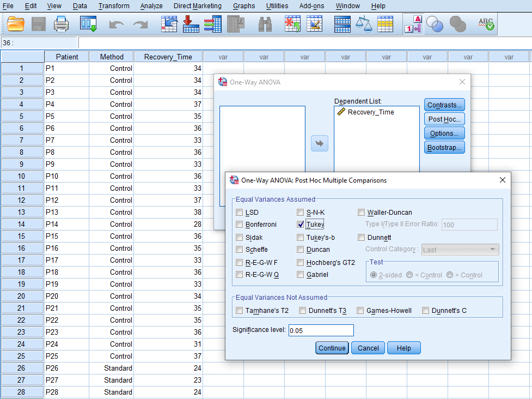This screenshot has height=399, width=532.
Task: Click Post Hoc button in One-Way ANOVA
Action: point(444,119)
